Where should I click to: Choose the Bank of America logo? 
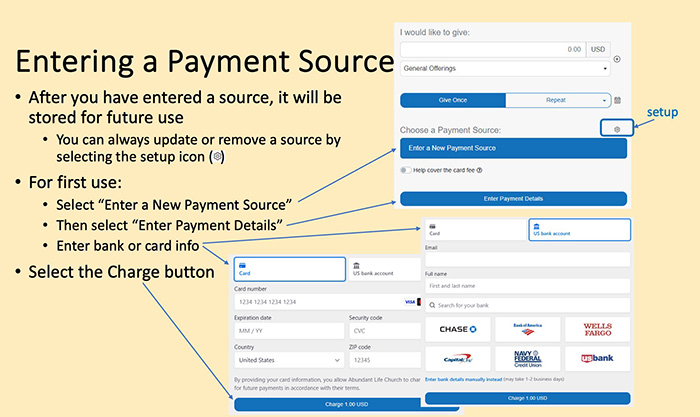tap(526, 329)
